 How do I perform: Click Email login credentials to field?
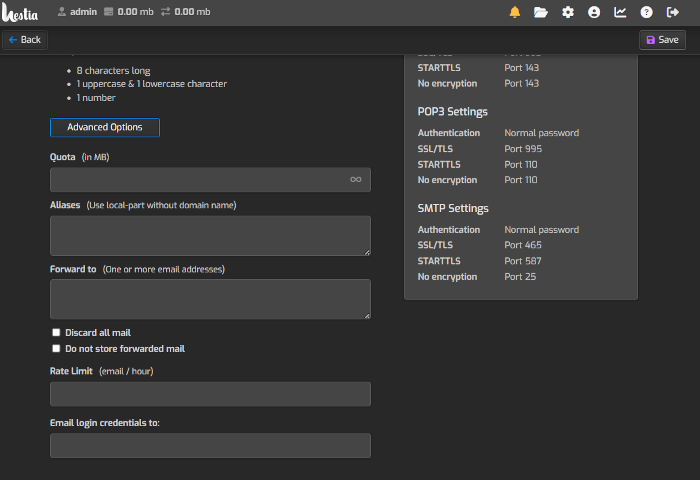pyautogui.click(x=210, y=446)
